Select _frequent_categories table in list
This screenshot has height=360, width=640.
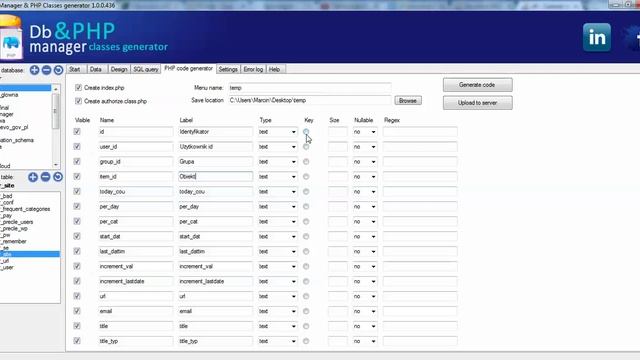(x=26, y=209)
